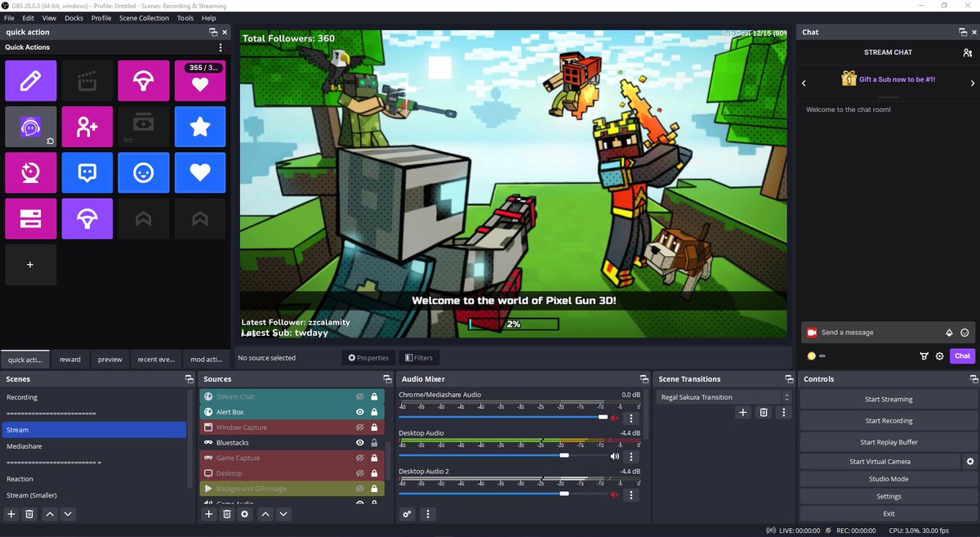Click the blue star quick action

click(x=200, y=127)
